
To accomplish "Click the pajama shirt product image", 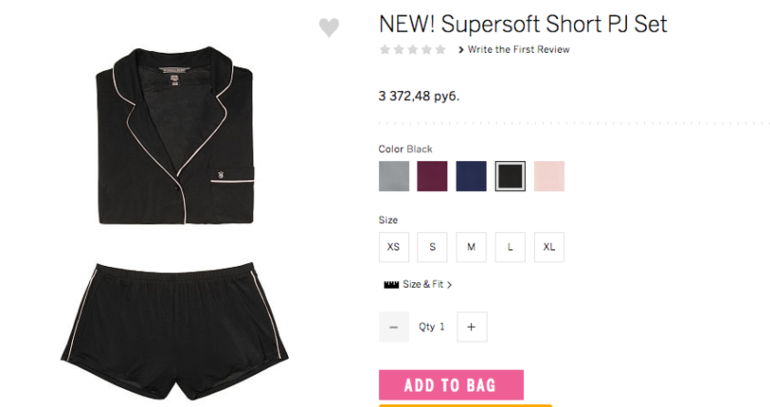I will point(175,136).
